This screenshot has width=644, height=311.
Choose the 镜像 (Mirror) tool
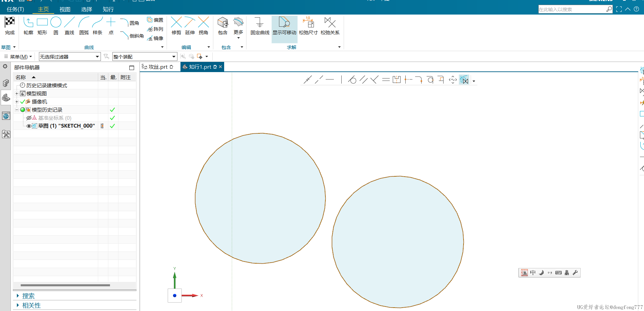155,38
